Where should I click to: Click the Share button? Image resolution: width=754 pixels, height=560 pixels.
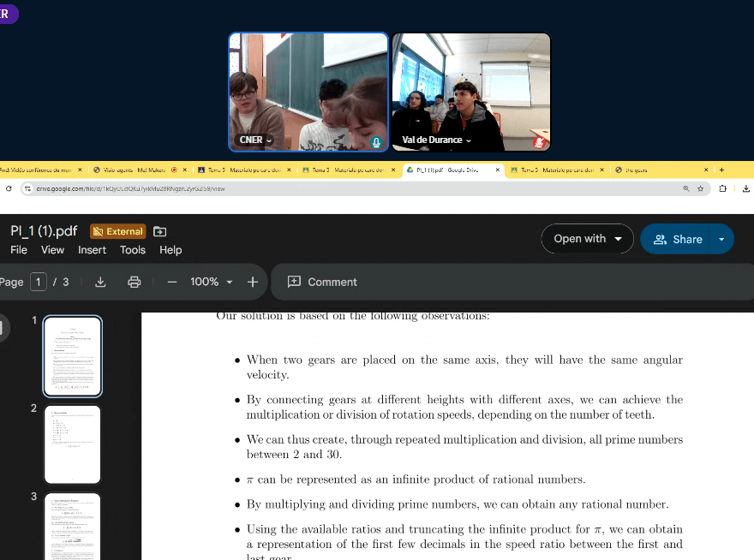coord(678,239)
